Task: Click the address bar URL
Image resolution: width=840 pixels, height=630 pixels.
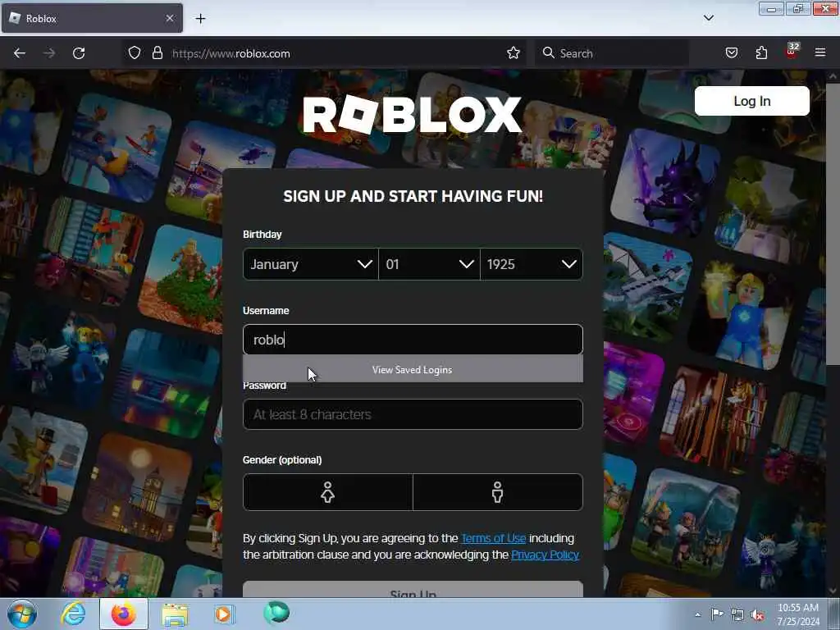Action: point(231,53)
